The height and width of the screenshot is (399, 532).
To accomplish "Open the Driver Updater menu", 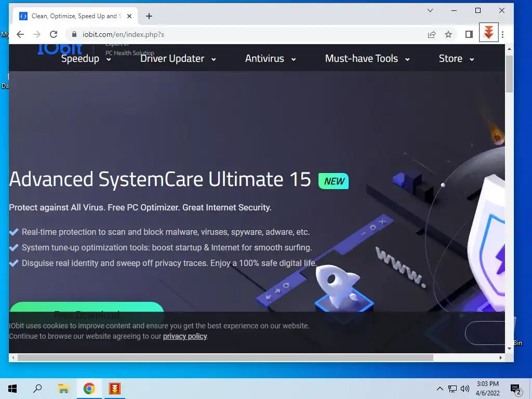I will pyautogui.click(x=172, y=59).
